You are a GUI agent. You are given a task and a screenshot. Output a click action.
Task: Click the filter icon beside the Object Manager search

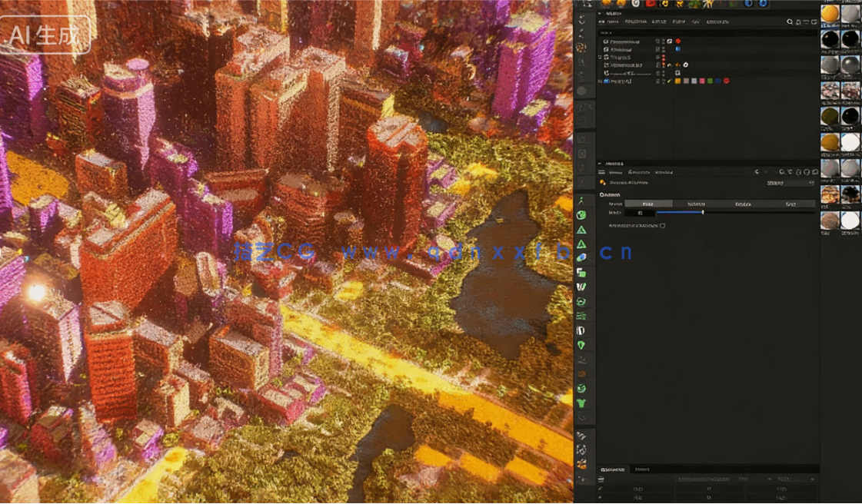(x=797, y=22)
